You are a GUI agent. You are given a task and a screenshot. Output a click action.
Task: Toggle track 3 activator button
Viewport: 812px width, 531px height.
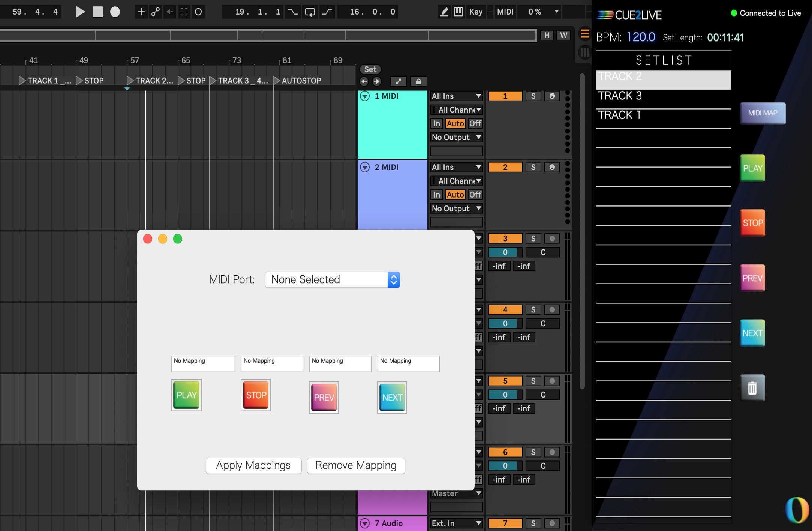tap(505, 238)
